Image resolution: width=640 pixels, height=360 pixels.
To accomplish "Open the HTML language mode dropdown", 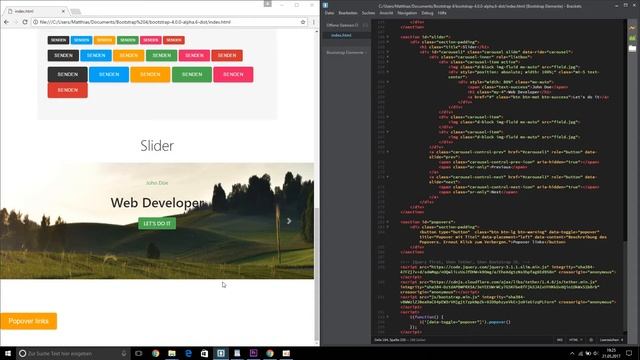I will point(575,340).
